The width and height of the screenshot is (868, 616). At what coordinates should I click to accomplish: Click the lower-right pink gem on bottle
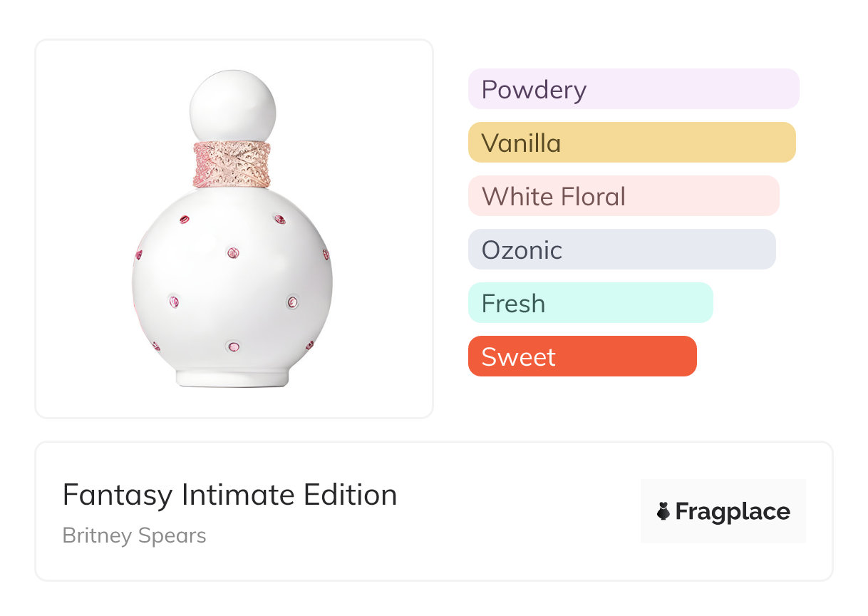(292, 302)
